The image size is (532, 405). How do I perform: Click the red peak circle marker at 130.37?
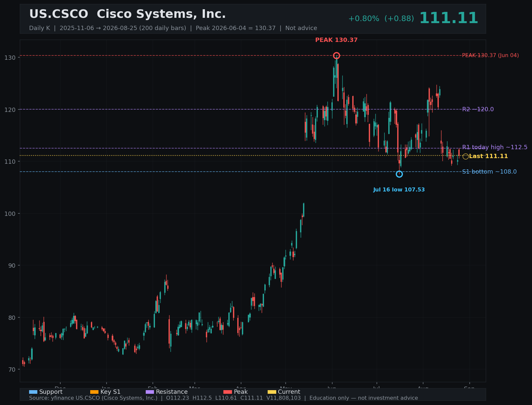336,55
